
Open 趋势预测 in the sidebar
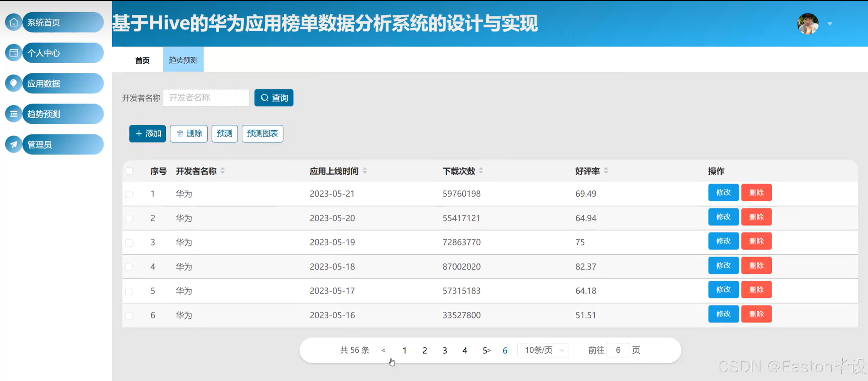coord(63,114)
